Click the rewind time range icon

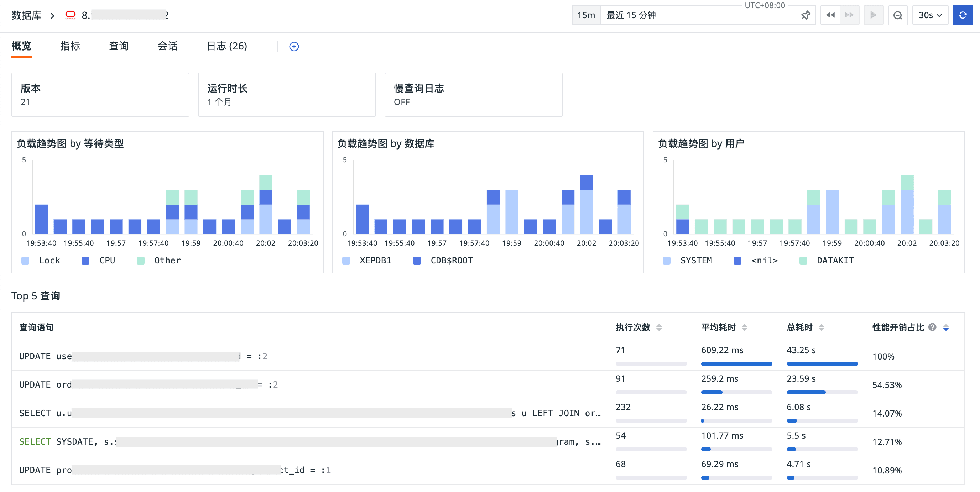(x=830, y=15)
